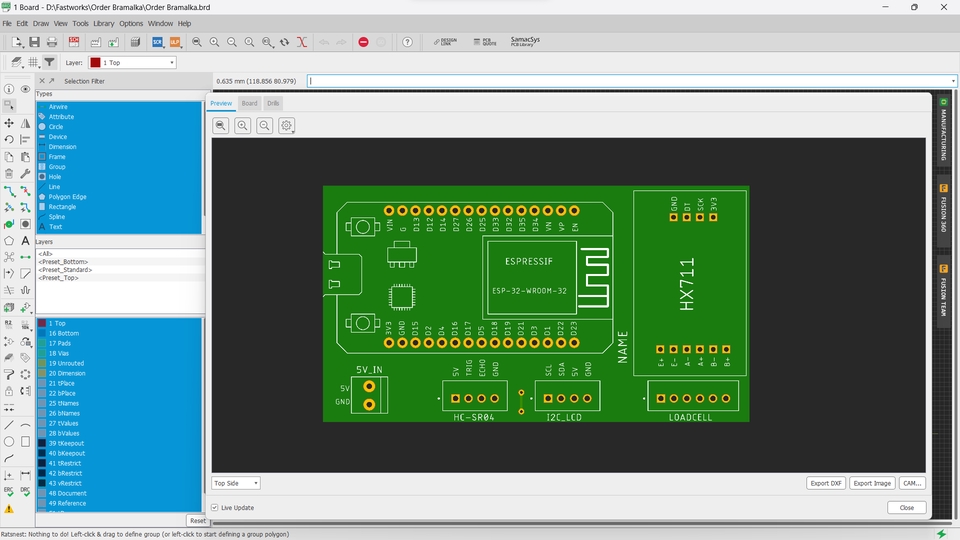Select the Text tool

coord(25,240)
